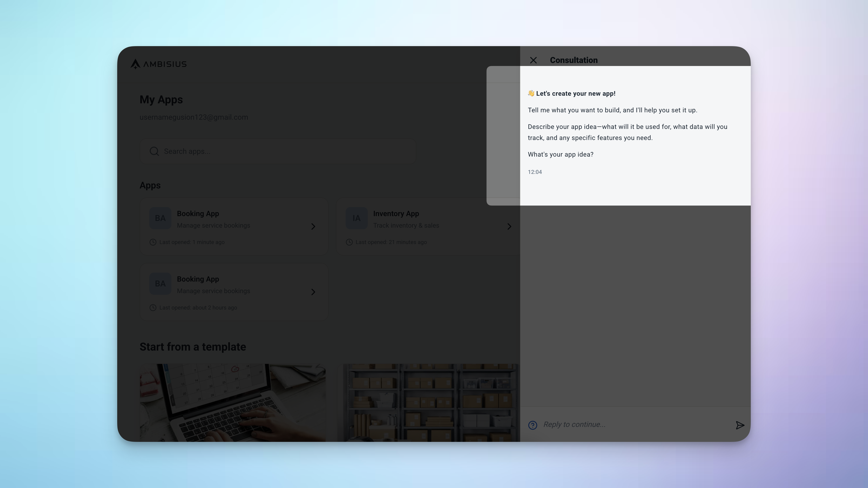The width and height of the screenshot is (868, 488).
Task: Click the help question mark icon
Action: pos(532,425)
